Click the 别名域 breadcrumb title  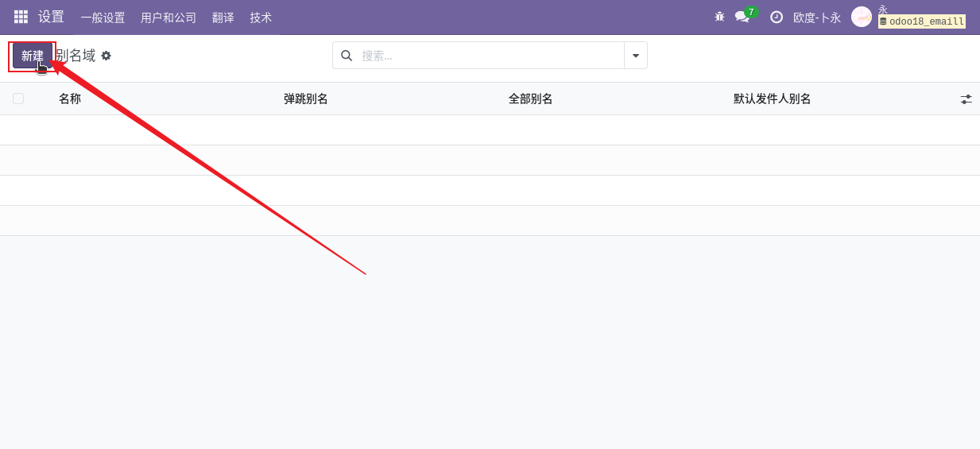[x=76, y=56]
